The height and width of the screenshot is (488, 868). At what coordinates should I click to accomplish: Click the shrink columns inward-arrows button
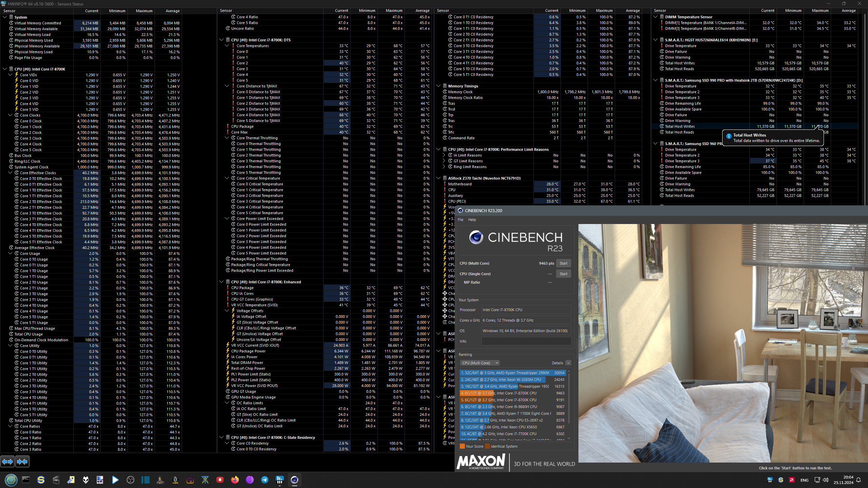click(22, 461)
